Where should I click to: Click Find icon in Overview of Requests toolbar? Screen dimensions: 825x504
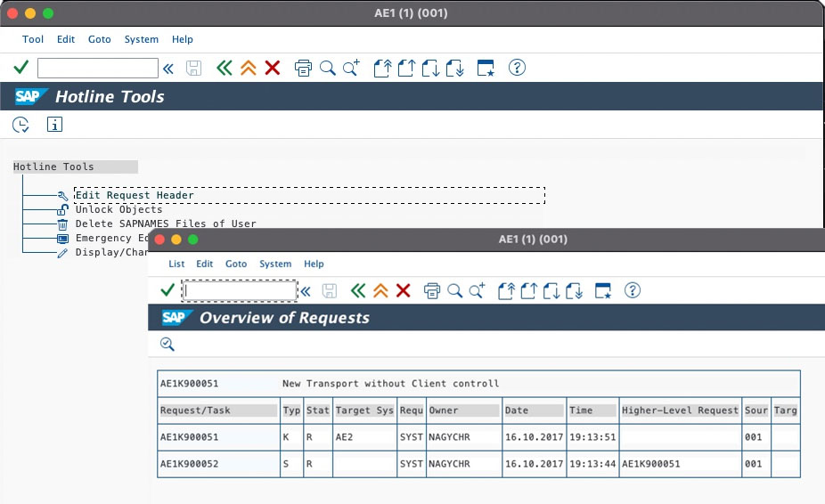tap(454, 290)
